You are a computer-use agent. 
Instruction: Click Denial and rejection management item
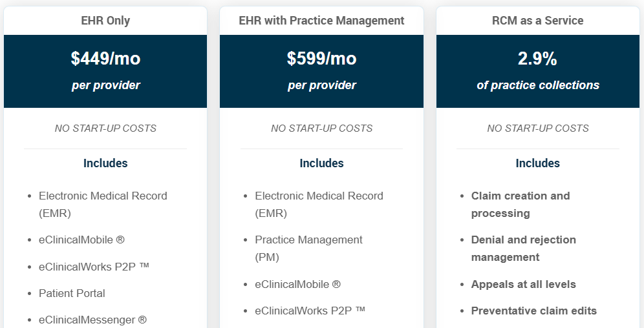pyautogui.click(x=524, y=249)
